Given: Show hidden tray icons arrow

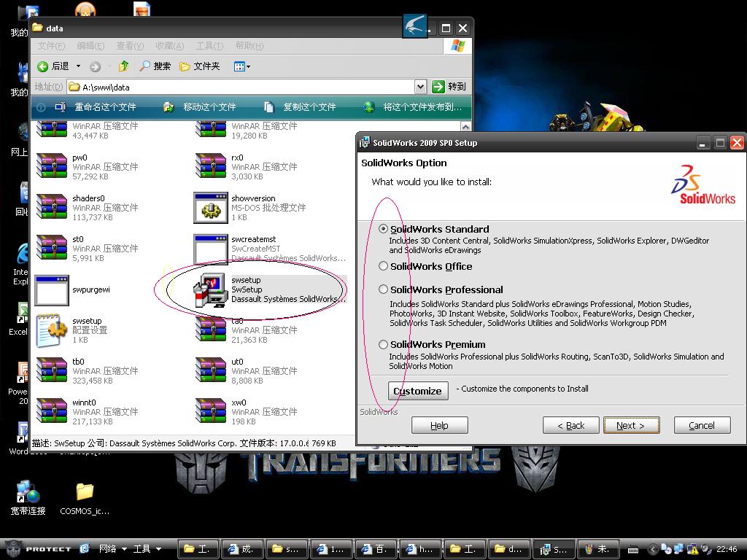Looking at the screenshot, I should tap(653, 549).
